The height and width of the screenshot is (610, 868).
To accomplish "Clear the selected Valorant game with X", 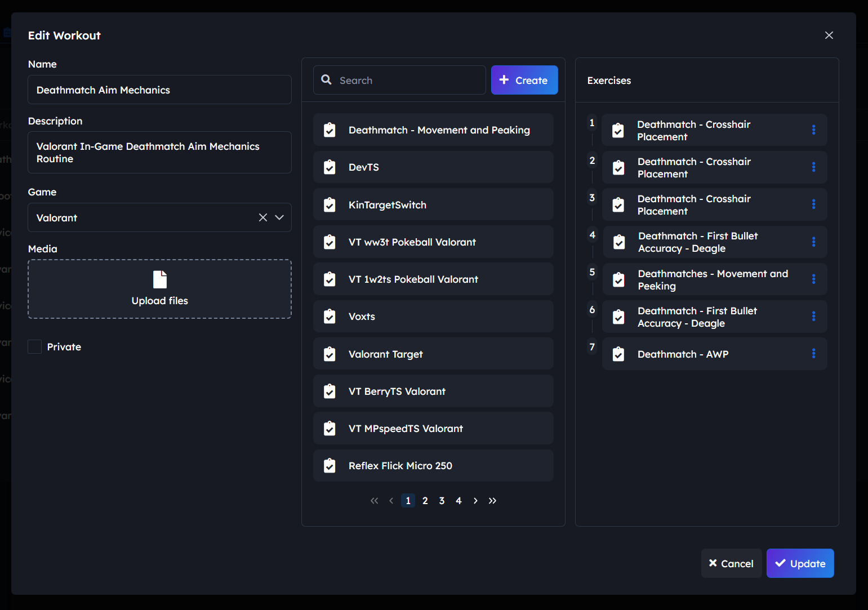I will tap(263, 217).
